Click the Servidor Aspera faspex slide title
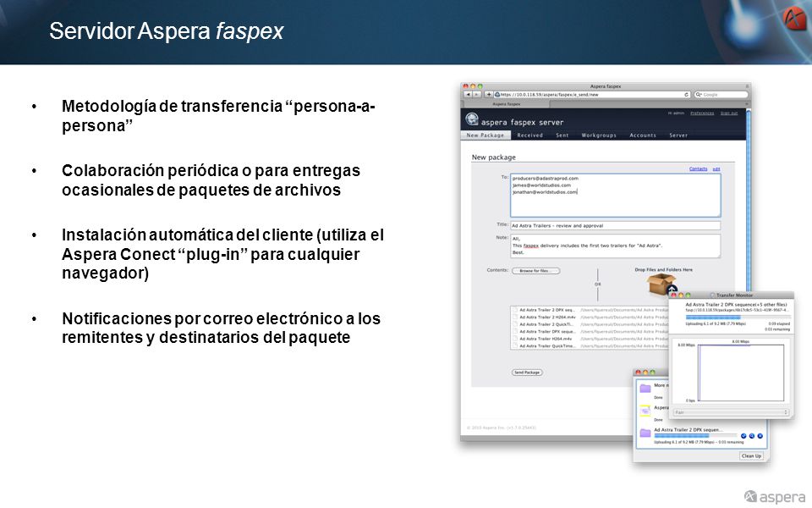The height and width of the screenshot is (508, 812). click(167, 31)
